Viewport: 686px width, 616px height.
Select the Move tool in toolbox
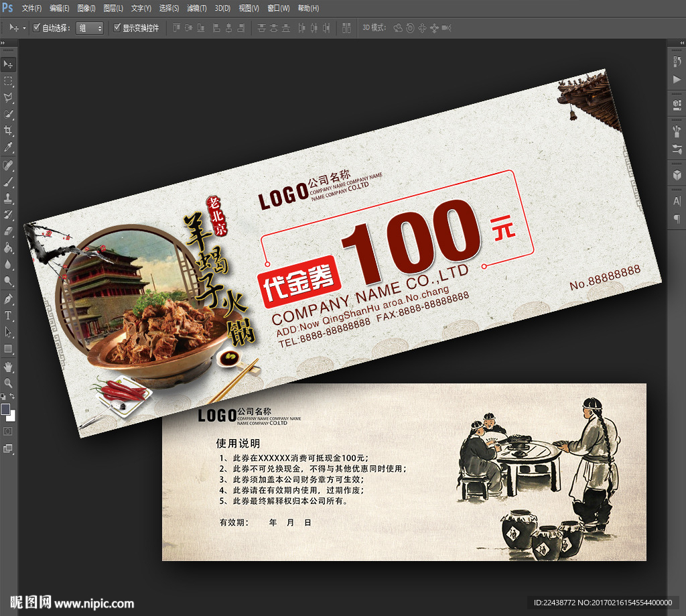[x=8, y=64]
